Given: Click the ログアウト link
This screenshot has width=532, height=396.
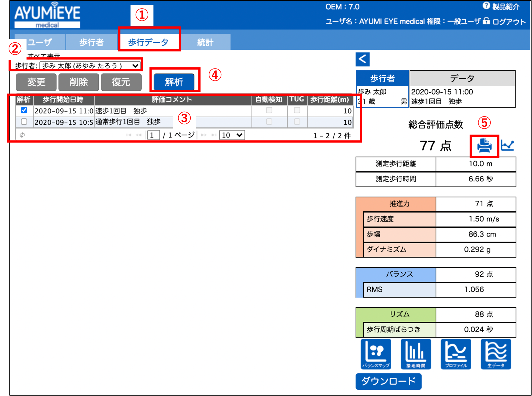Looking at the screenshot, I should click(509, 22).
